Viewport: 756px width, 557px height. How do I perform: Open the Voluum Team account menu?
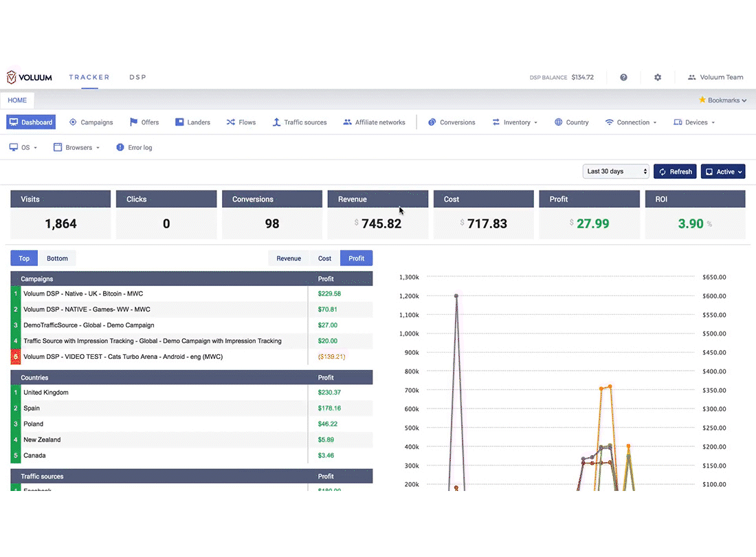715,77
